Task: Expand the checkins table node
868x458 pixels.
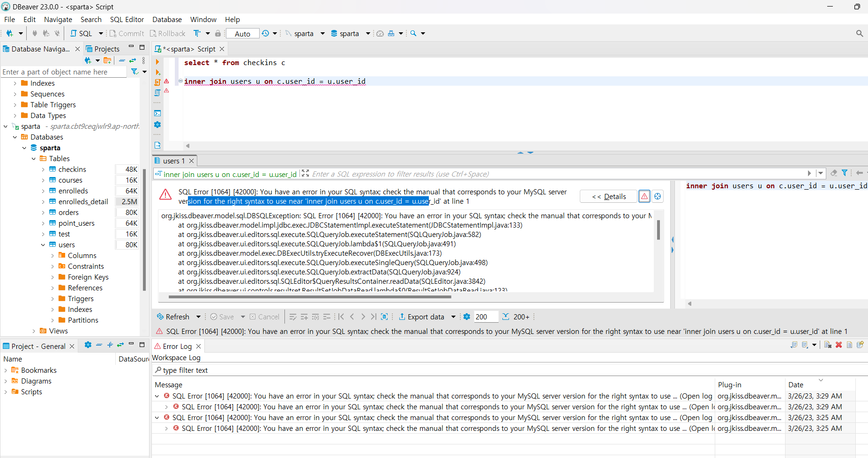Action: click(x=43, y=170)
